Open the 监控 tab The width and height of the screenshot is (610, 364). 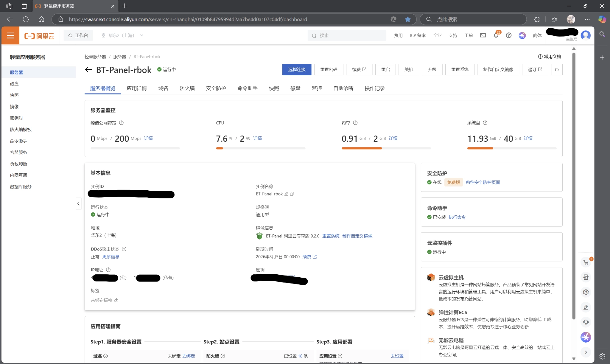pos(317,88)
